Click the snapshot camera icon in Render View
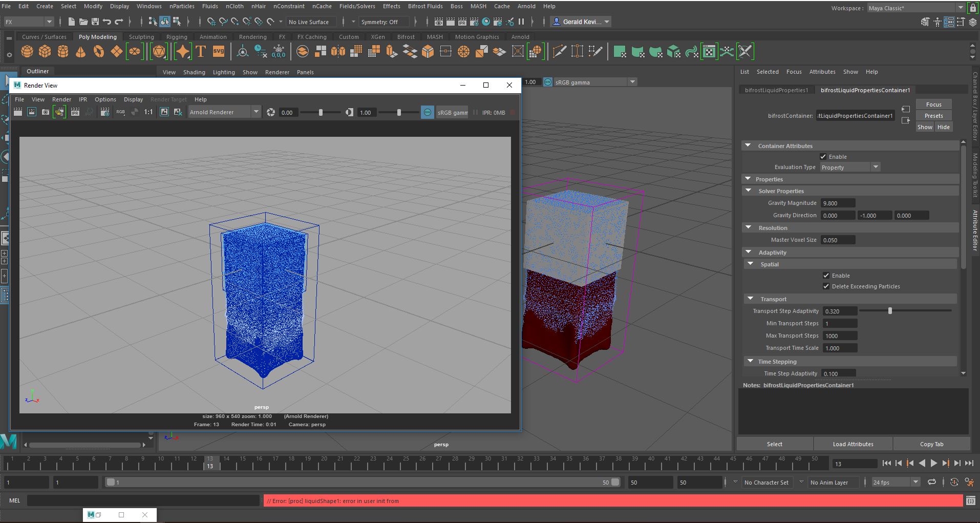Screen dimensions: 980x523 click(x=46, y=112)
